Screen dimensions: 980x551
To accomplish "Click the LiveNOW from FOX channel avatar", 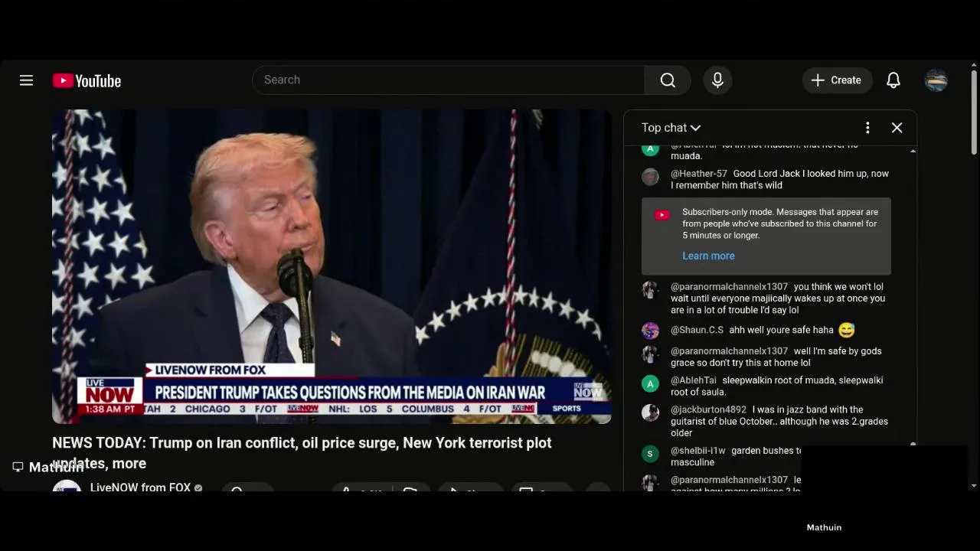I will click(x=67, y=487).
